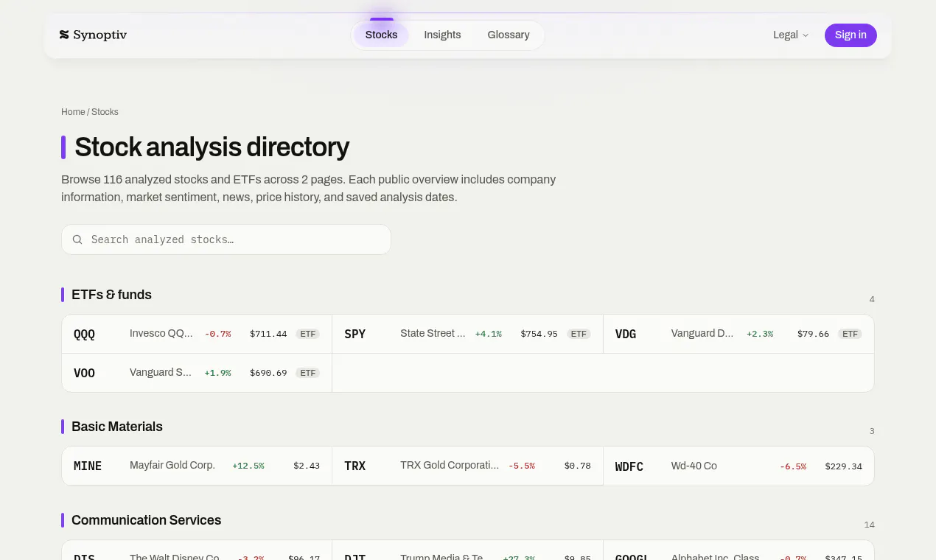Image resolution: width=936 pixels, height=560 pixels.
Task: Click the +2.3% change for VDG
Action: tap(760, 334)
